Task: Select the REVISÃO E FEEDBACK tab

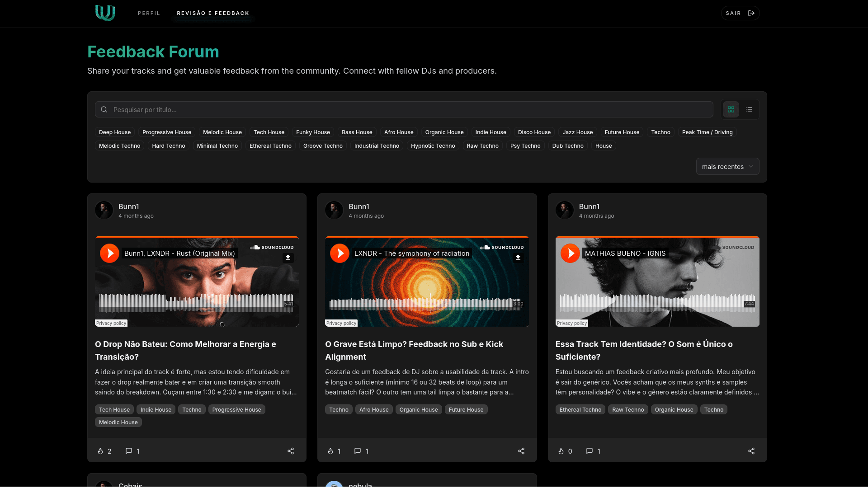Action: [x=212, y=13]
